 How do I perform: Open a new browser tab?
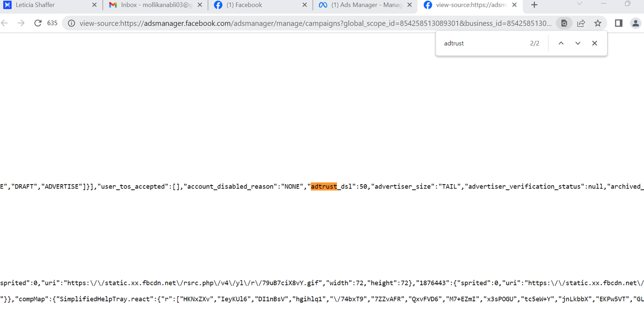(534, 5)
